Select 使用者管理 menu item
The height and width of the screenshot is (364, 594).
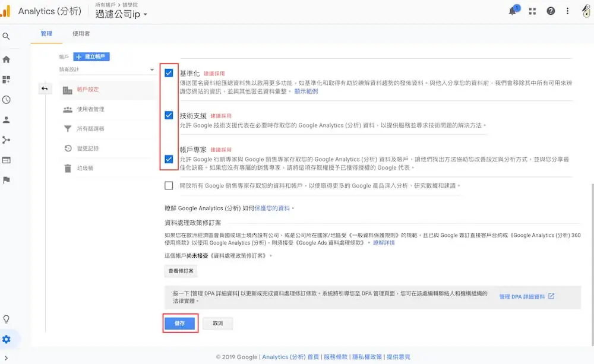pyautogui.click(x=108, y=109)
